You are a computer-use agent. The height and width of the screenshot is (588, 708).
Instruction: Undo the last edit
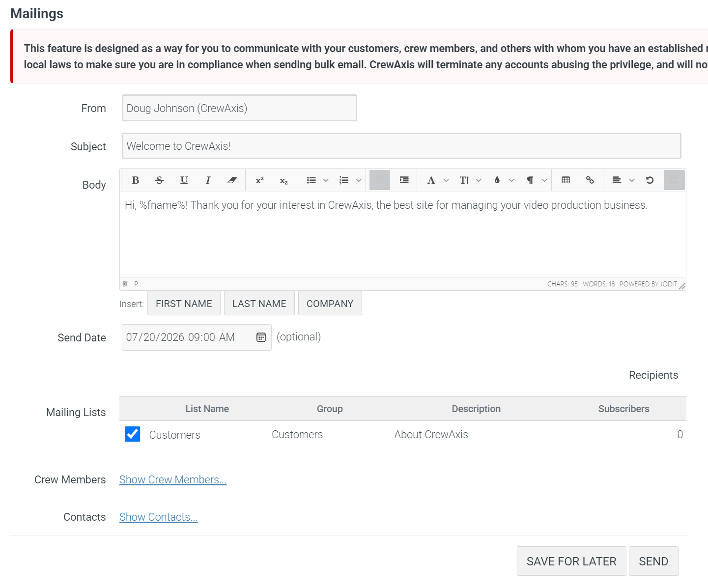pos(650,180)
